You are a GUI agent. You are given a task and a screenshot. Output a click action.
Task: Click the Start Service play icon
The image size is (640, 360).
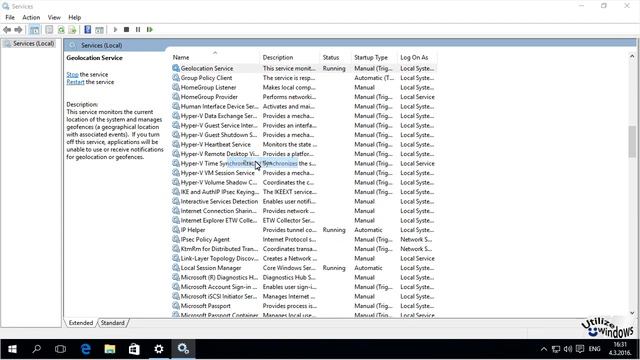pos(115,29)
